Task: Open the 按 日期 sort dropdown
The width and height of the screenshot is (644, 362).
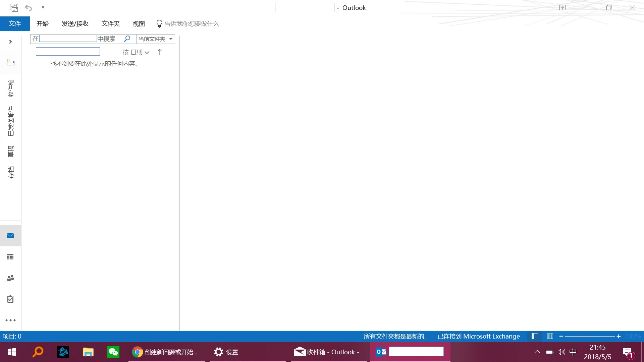Action: [136, 52]
